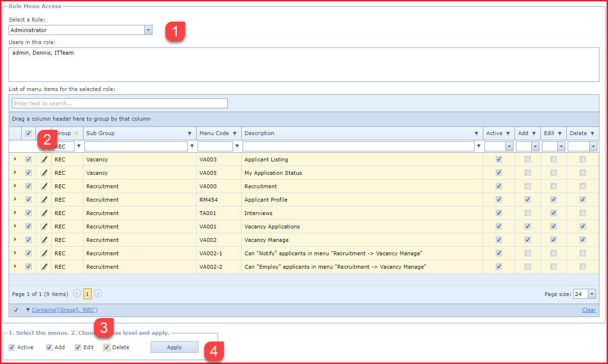Go to the next page arrow
This screenshot has height=364, width=608.
pos(98,294)
